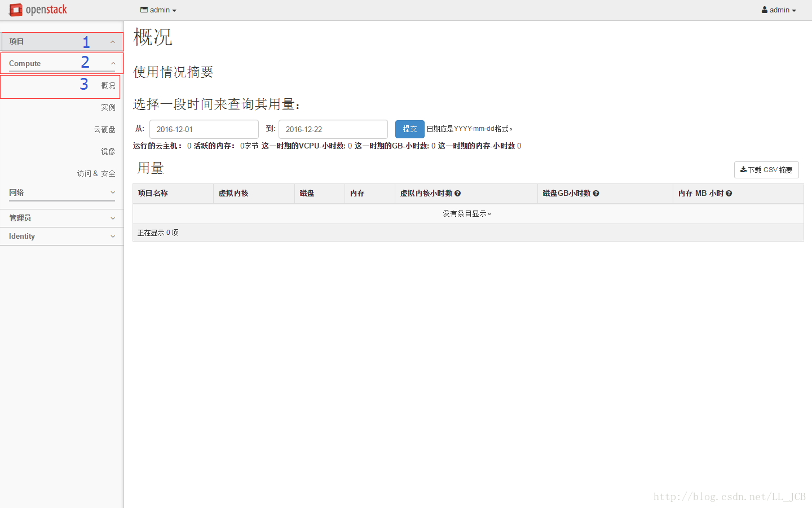
Task: Submit the date range with 提交
Action: [410, 129]
